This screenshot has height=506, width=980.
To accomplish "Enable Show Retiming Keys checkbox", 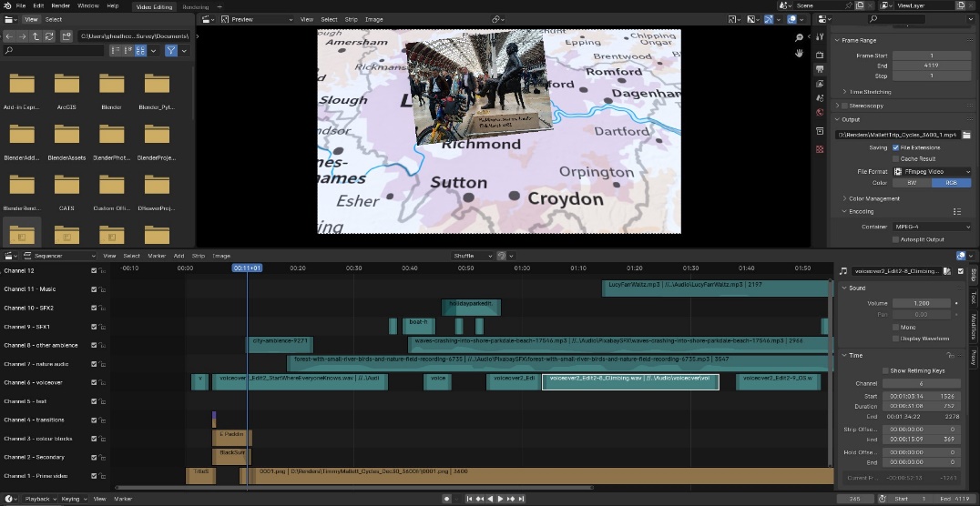I will click(x=885, y=371).
